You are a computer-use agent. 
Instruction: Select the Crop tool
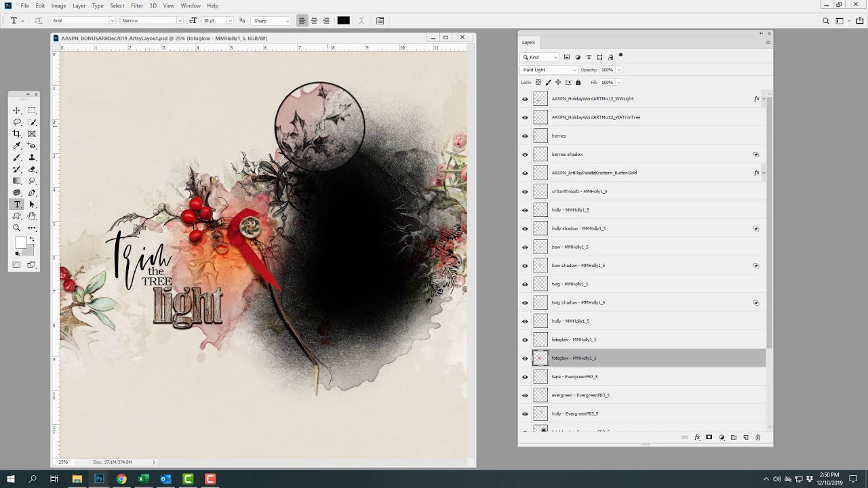coord(17,134)
